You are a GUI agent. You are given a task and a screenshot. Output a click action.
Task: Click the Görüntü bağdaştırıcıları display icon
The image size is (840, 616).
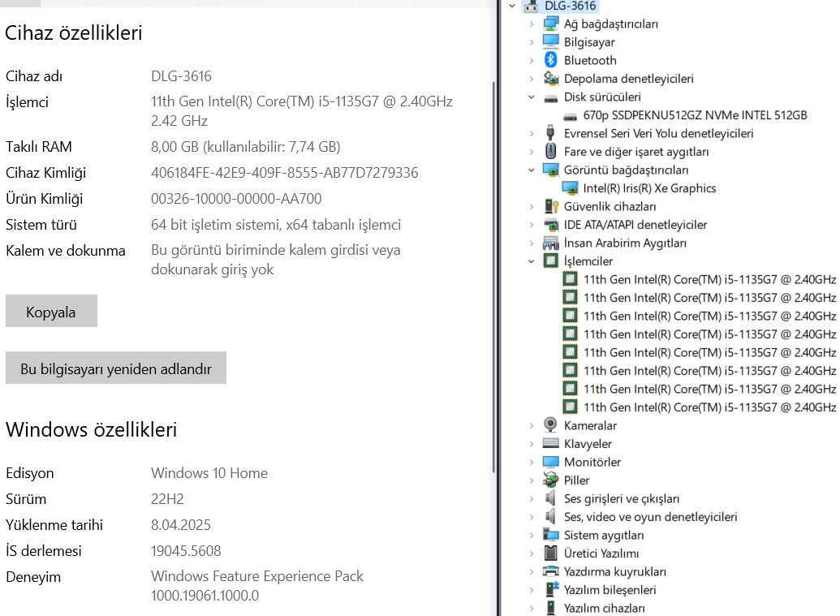pos(551,170)
